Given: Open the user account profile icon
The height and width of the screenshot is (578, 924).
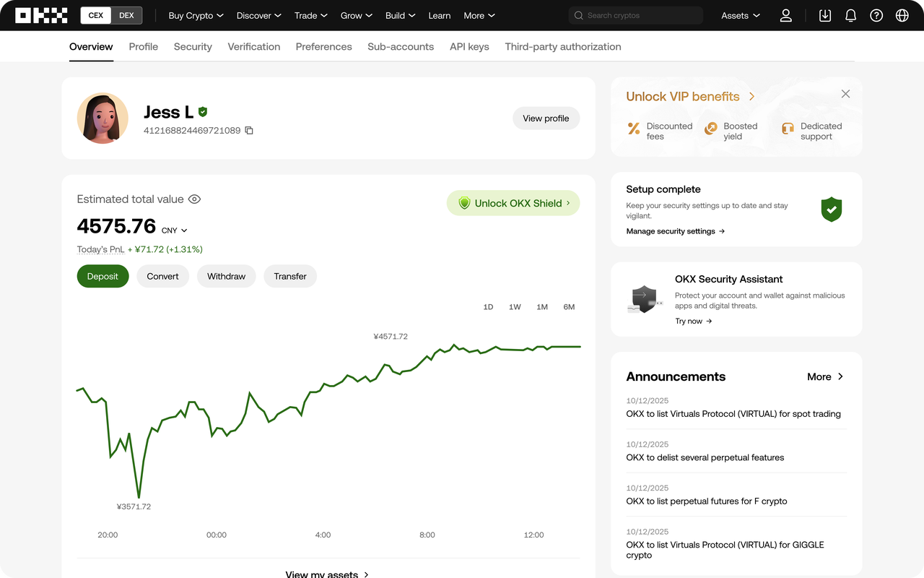Looking at the screenshot, I should (786, 15).
